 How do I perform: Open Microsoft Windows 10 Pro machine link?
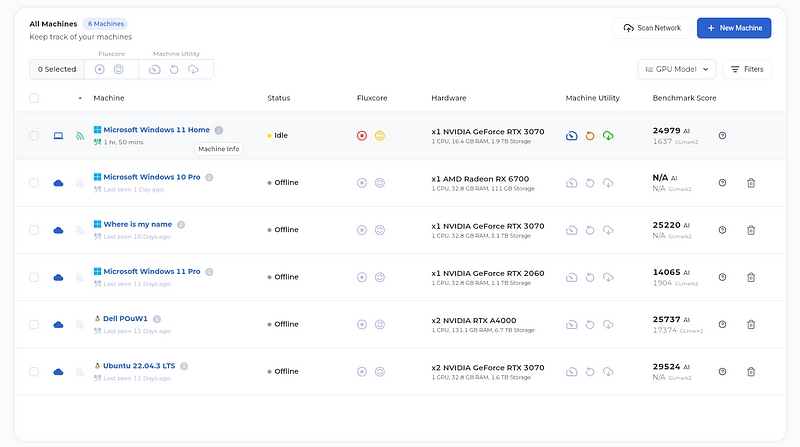152,177
